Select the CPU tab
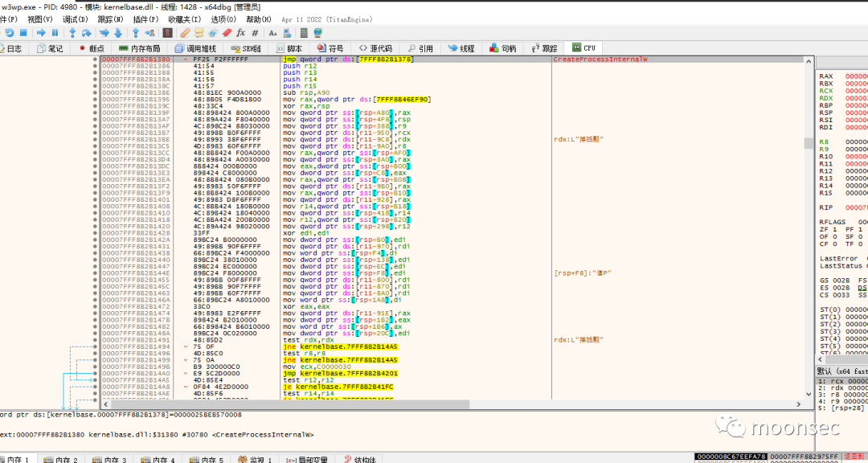The width and height of the screenshot is (868, 463). [584, 48]
